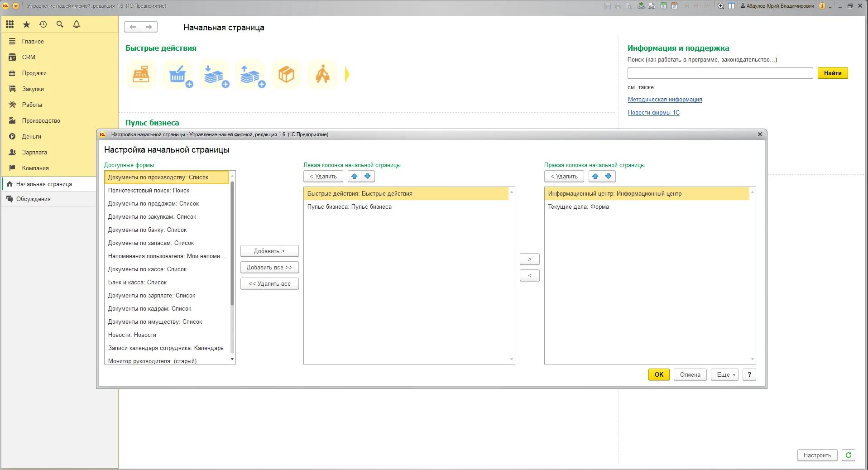Open the CRM section

(x=60, y=57)
